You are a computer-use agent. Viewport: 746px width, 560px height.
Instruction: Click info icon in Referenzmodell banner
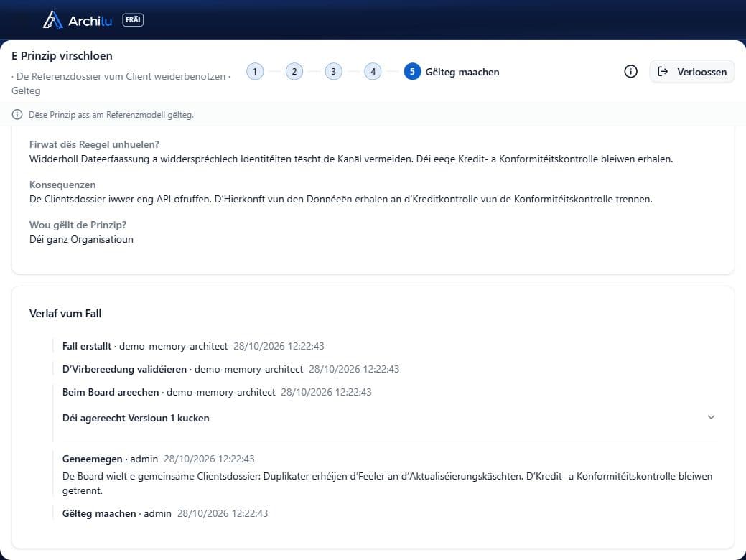(17, 115)
